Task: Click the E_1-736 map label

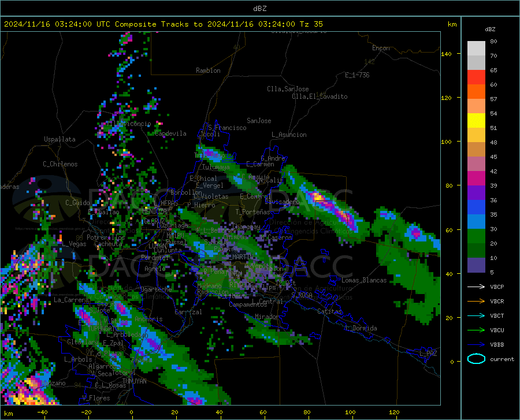Action: (357, 75)
